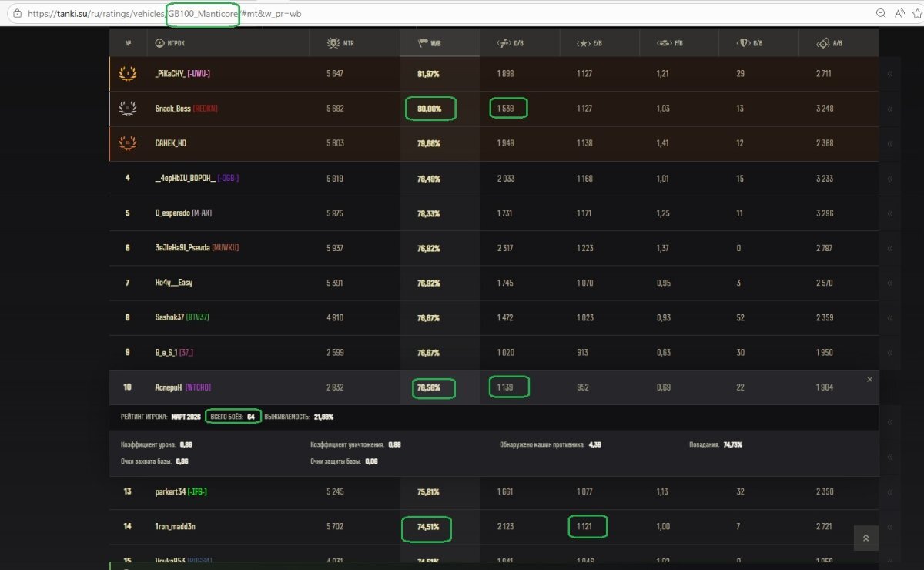Click silver laurel icon for Snack_Boss
The width and height of the screenshot is (924, 570).
click(x=128, y=109)
